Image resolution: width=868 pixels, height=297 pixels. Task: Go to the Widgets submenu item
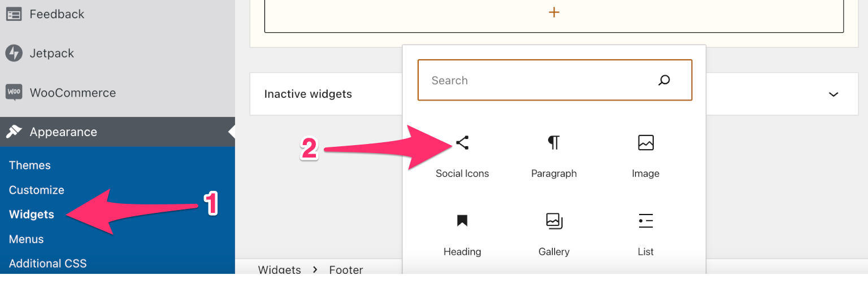(x=32, y=214)
